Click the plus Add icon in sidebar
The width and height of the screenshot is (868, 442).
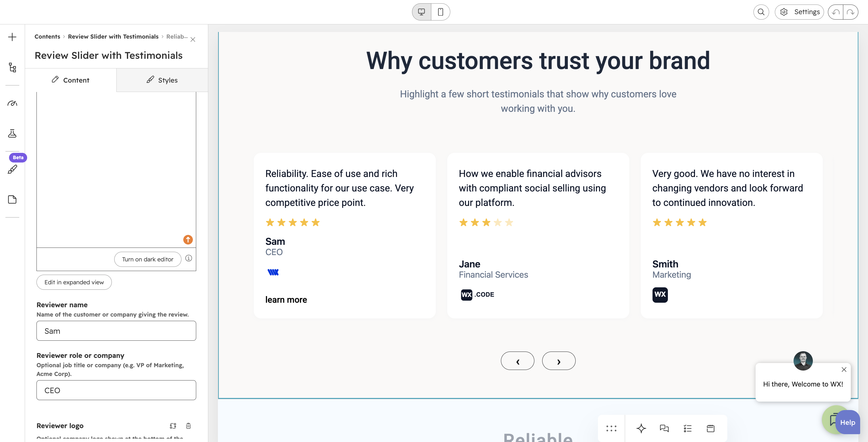point(12,37)
